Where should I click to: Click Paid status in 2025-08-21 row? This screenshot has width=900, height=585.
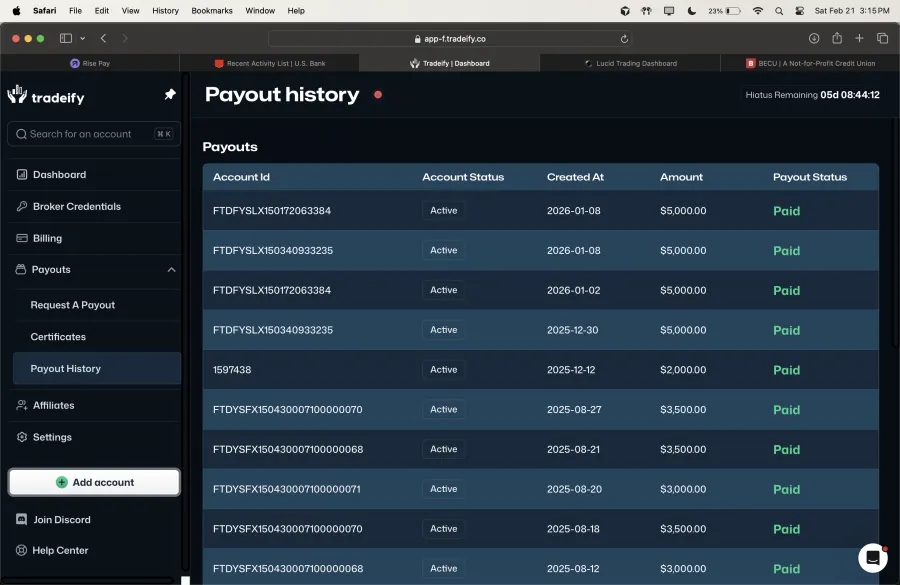point(786,450)
